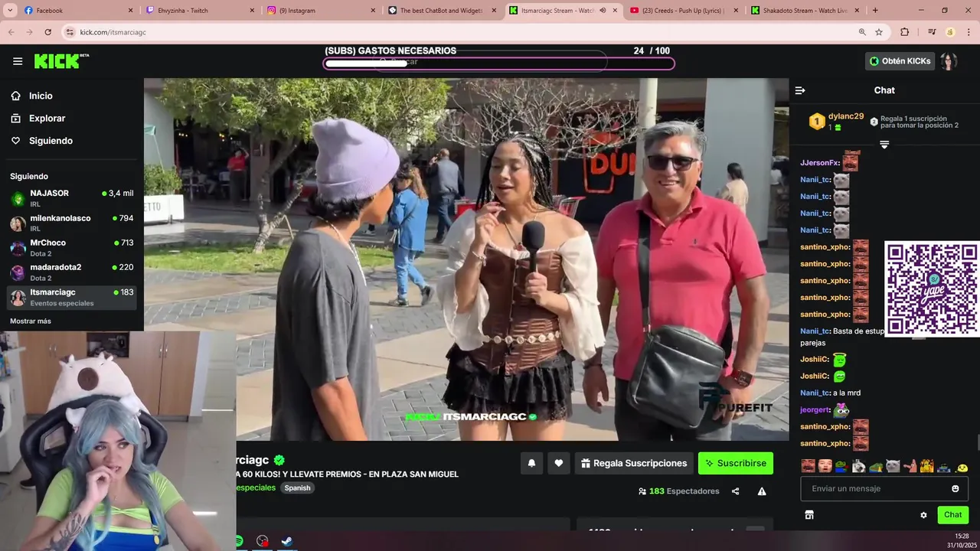The image size is (980, 551).
Task: Open NAJASOR channel in following list
Action: [72, 198]
